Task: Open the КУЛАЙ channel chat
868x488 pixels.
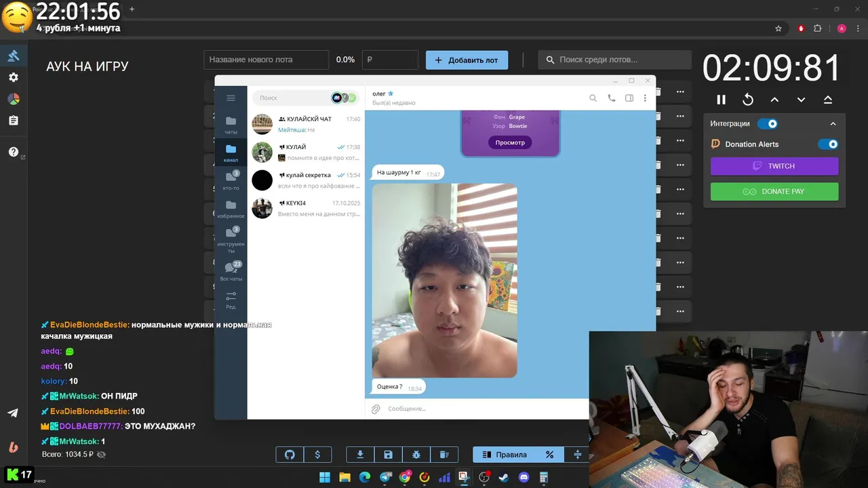Action: point(306,152)
